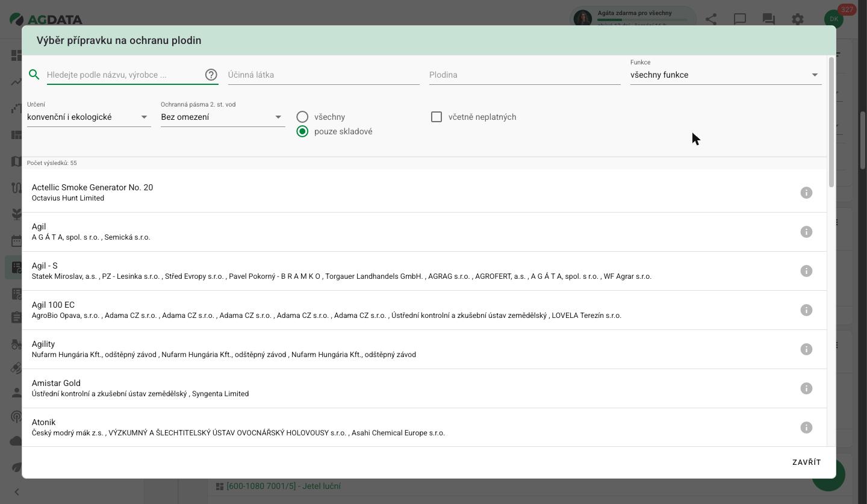
Task: Select Atonik from the results
Action: (424, 428)
